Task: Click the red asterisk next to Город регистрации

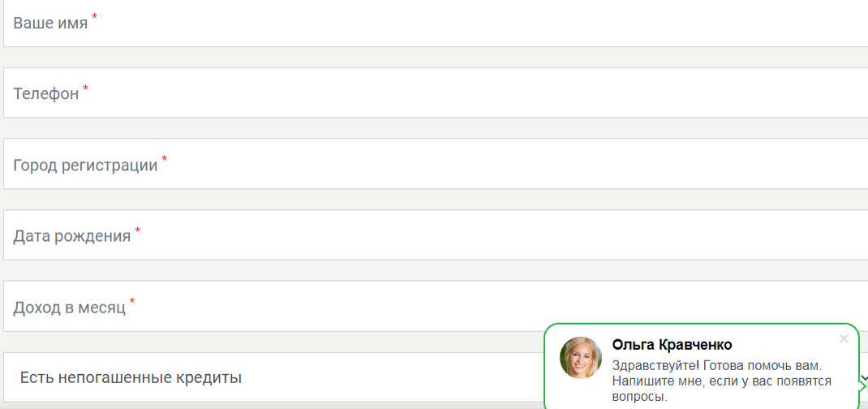Action: [164, 159]
